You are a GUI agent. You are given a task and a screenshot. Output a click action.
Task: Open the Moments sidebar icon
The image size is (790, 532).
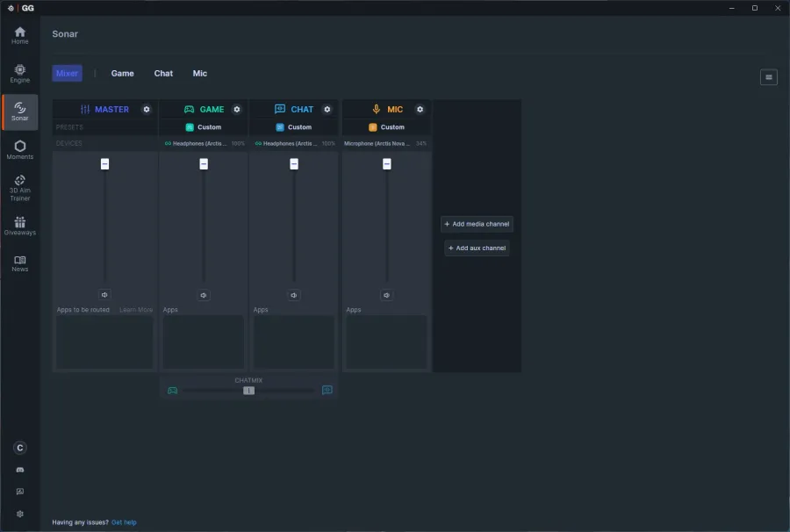coord(19,149)
